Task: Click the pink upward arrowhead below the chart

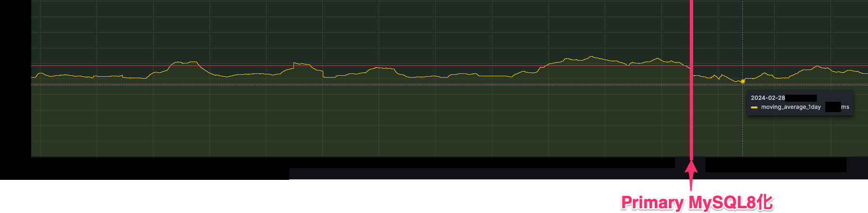Action: click(691, 167)
